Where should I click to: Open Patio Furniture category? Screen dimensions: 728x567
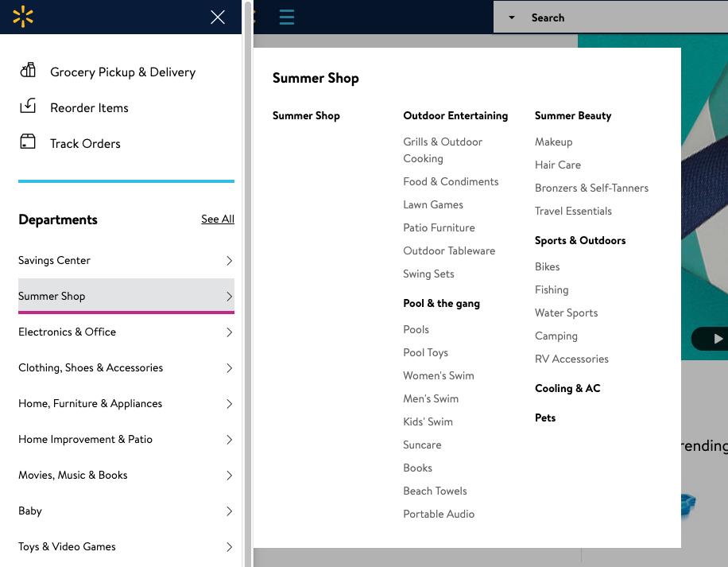439,227
